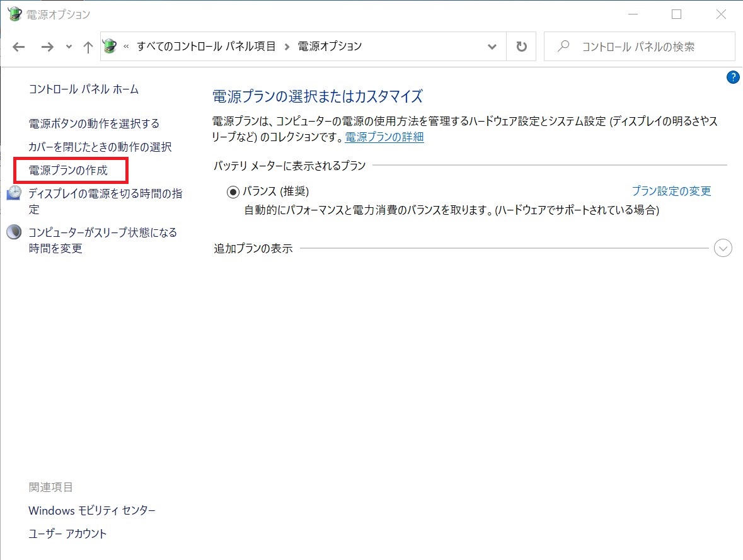Select the バランス (推奨) radio button
743x560 pixels.
pyautogui.click(x=232, y=191)
